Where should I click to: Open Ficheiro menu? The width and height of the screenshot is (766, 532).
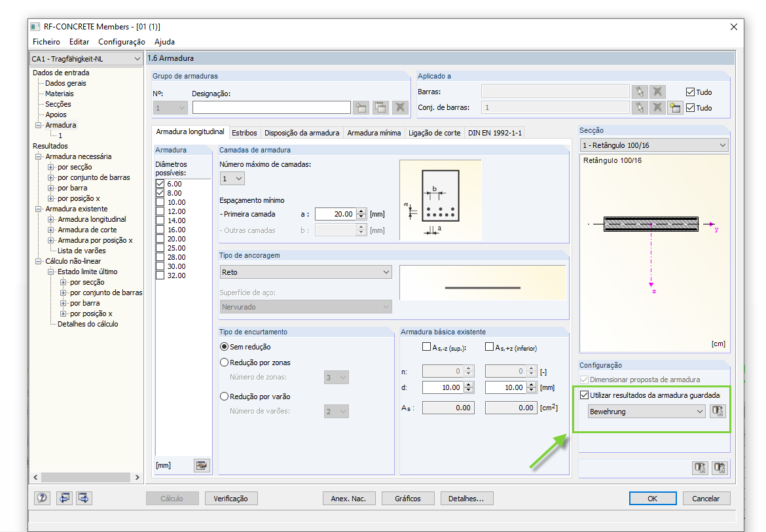46,42
